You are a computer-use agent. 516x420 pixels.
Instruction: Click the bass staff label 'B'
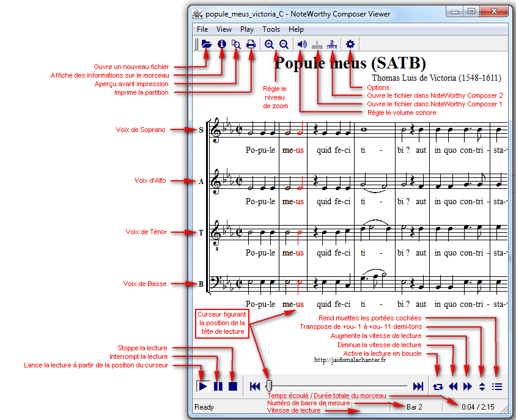(x=201, y=284)
